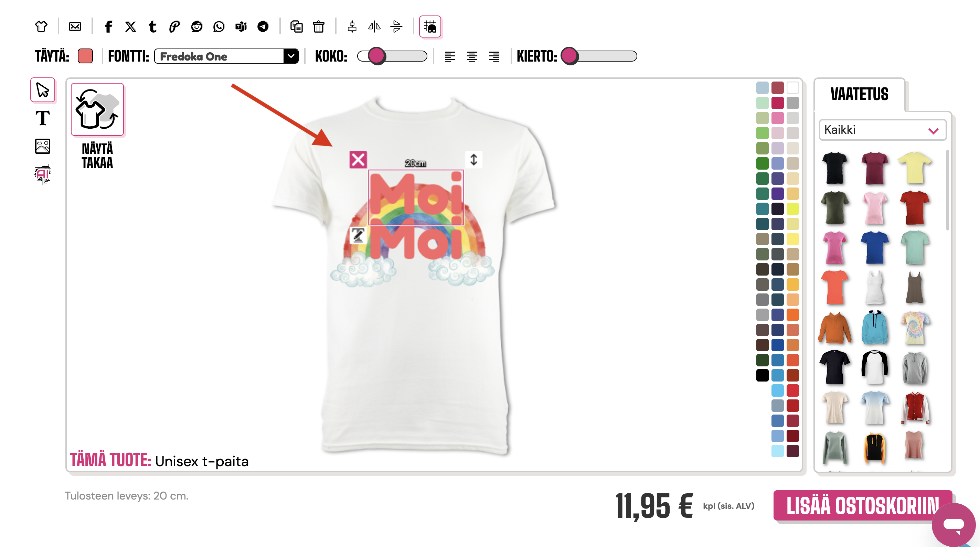The width and height of the screenshot is (980, 547).
Task: Open the image upload tool
Action: [42, 147]
